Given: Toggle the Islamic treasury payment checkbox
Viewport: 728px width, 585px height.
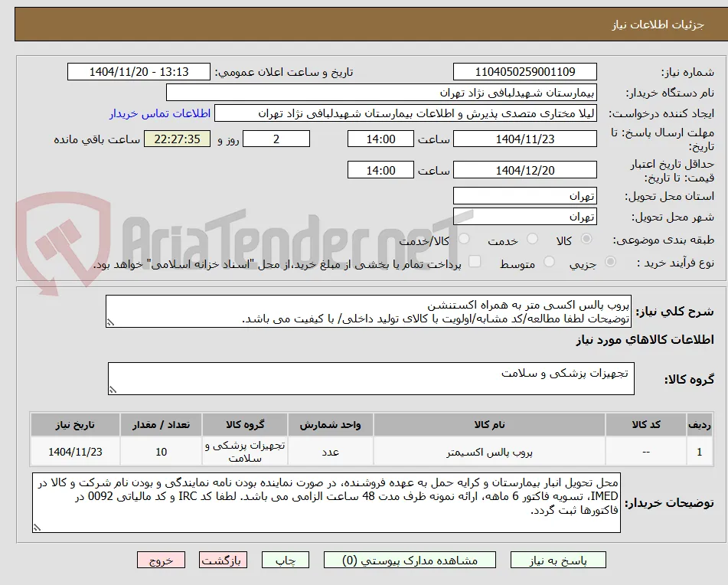Looking at the screenshot, I should point(475,261).
